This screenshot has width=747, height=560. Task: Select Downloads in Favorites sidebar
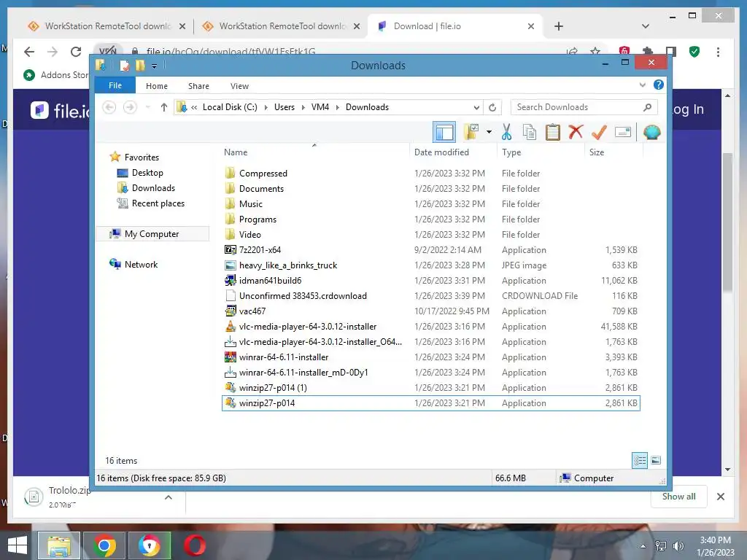[153, 187]
